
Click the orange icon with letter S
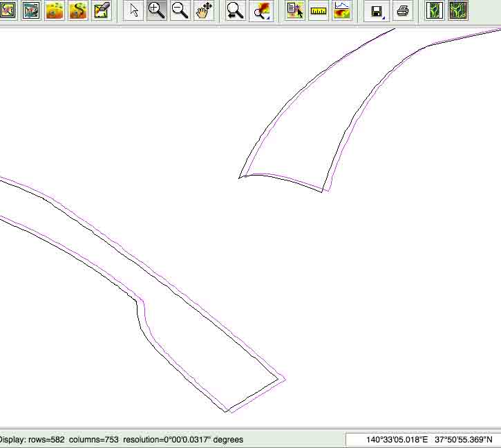[78, 10]
